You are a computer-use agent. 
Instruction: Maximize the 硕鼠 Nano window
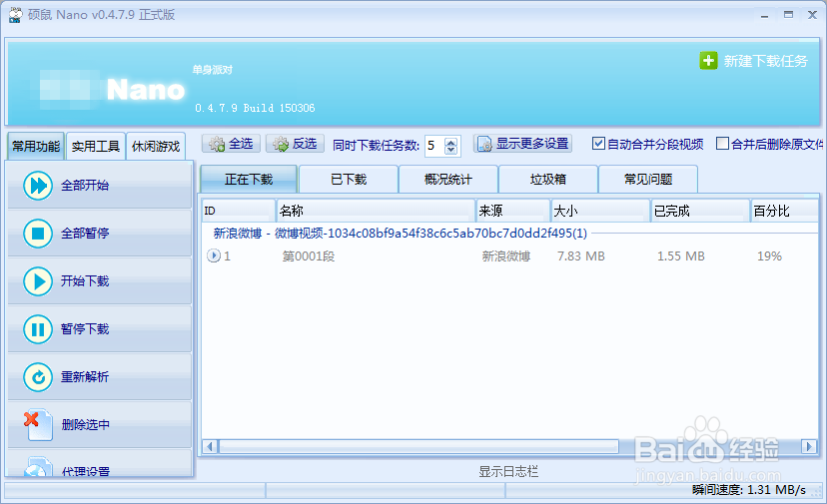point(788,15)
